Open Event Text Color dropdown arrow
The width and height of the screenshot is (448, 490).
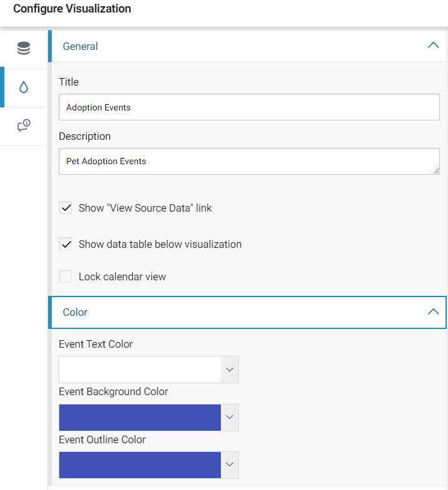coord(230,370)
